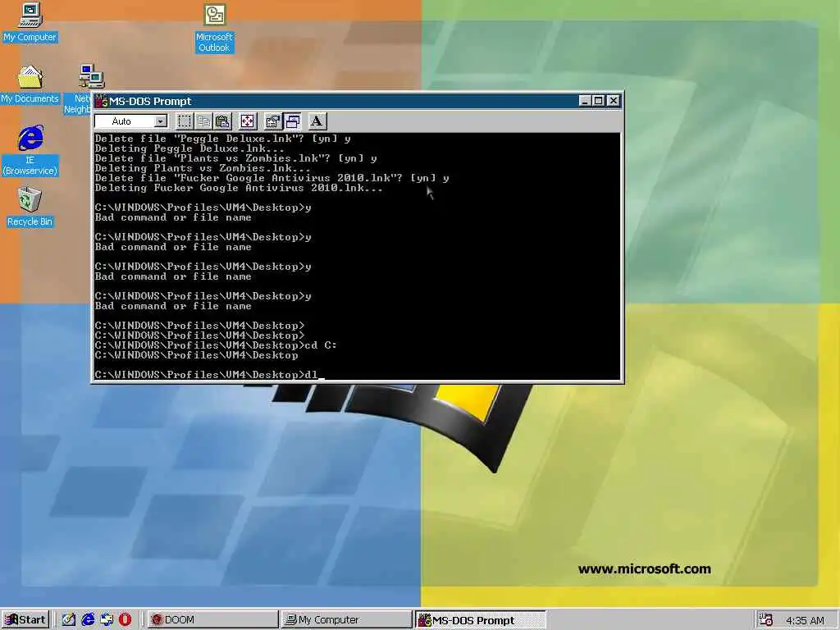840x630 pixels.
Task: Click the 'Deleting Peggle Deluxe.lnk...' line
Action: click(189, 149)
